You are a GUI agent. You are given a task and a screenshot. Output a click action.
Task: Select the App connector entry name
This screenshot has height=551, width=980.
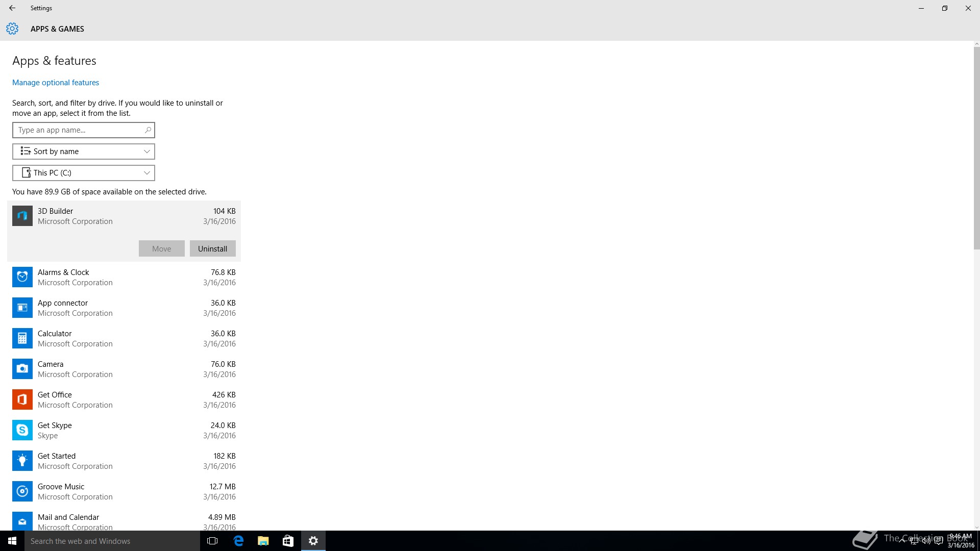click(x=63, y=303)
